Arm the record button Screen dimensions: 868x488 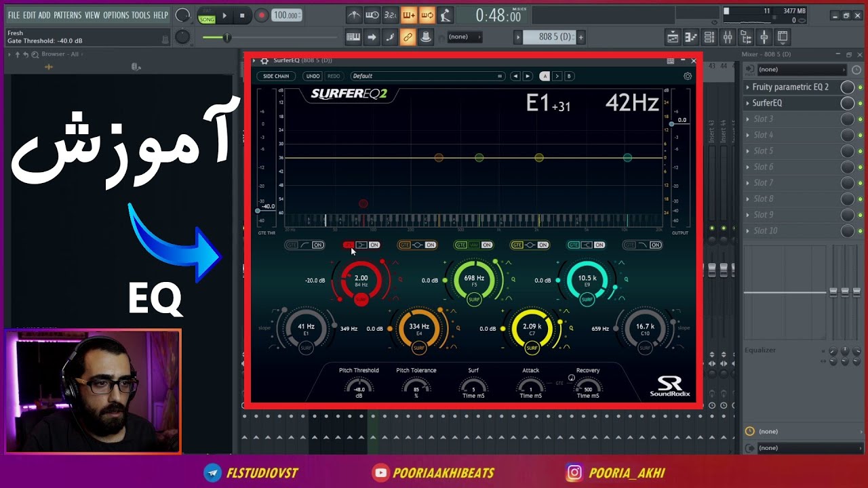[261, 15]
